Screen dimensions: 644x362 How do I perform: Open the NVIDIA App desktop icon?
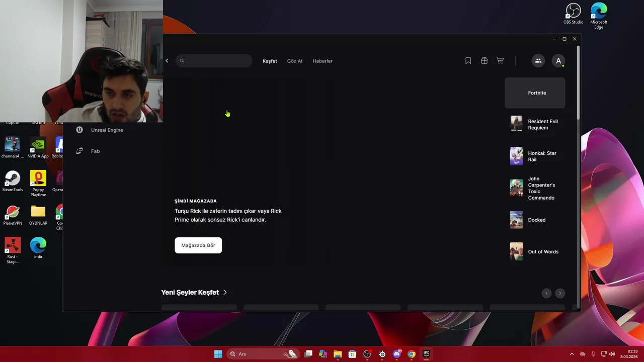(x=38, y=148)
